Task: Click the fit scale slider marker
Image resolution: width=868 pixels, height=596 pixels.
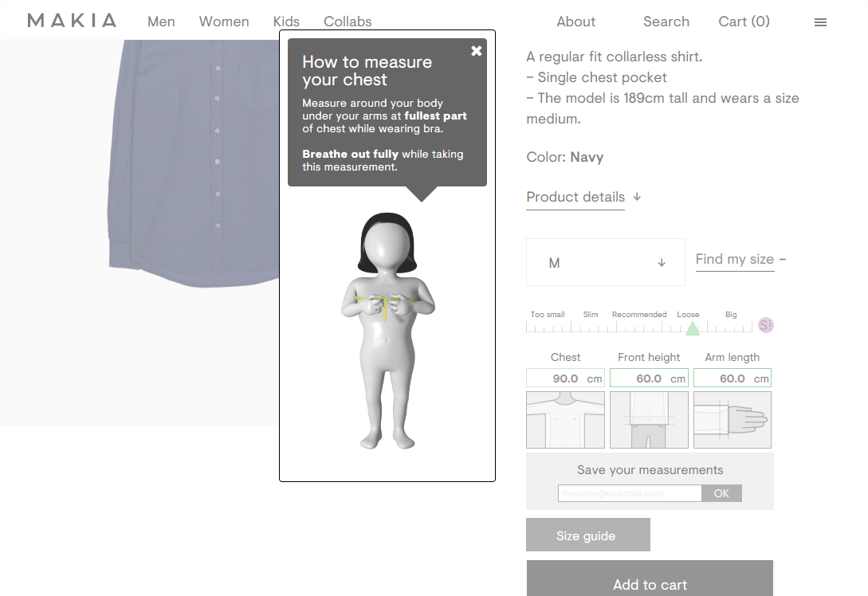Action: pos(693,329)
